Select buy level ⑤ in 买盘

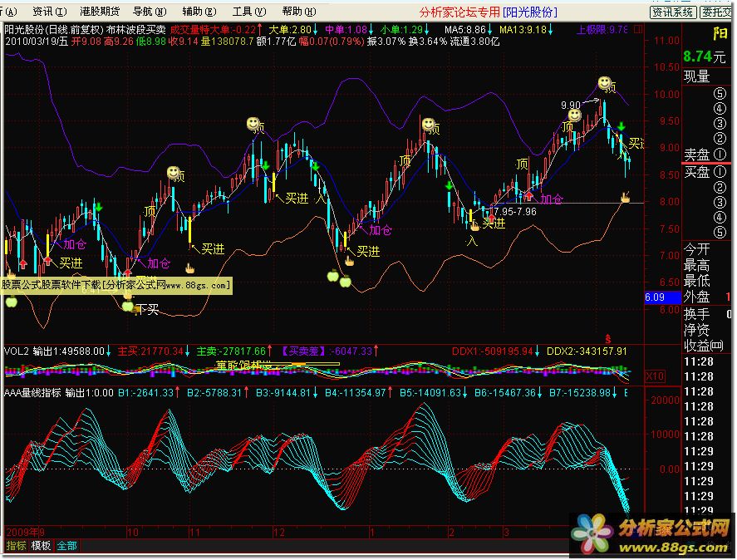pyautogui.click(x=720, y=232)
